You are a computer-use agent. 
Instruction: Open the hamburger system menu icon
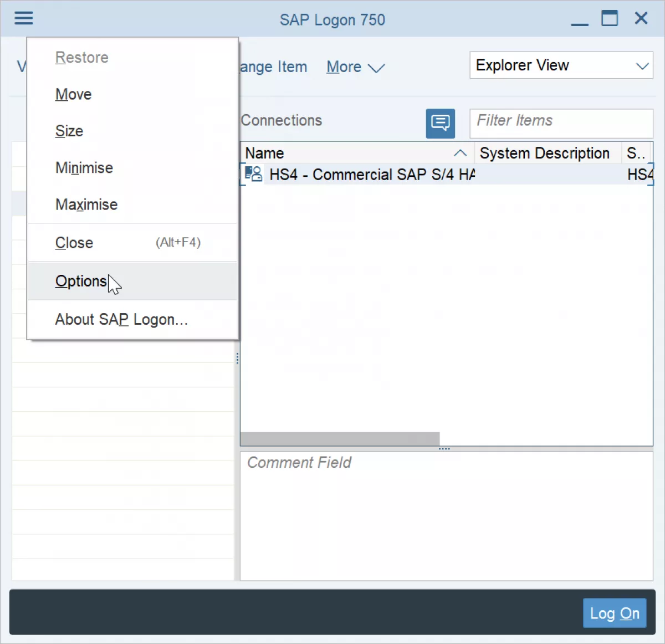[x=24, y=18]
